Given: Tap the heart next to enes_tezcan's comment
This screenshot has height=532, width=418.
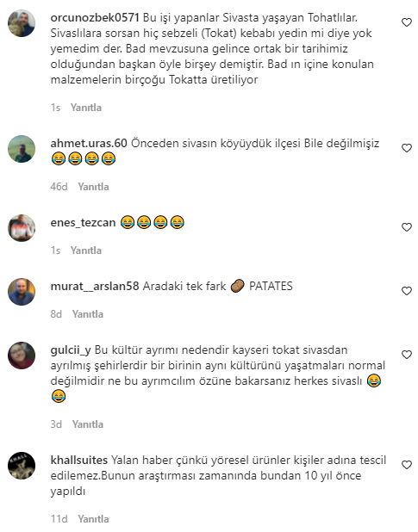Looking at the screenshot, I should tap(407, 227).
